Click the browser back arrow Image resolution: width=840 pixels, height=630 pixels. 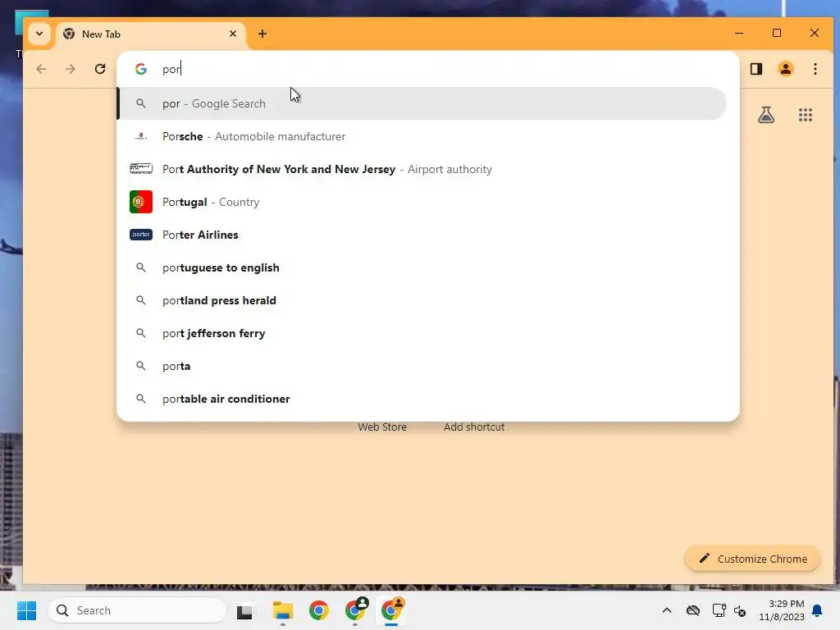point(41,69)
